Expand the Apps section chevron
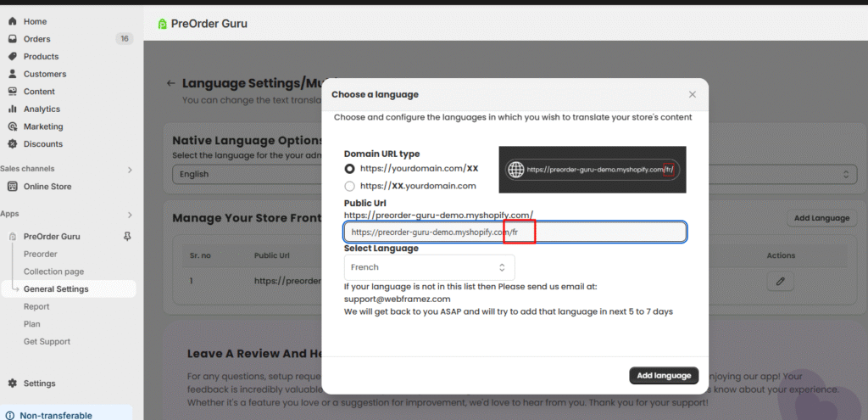 tap(130, 215)
